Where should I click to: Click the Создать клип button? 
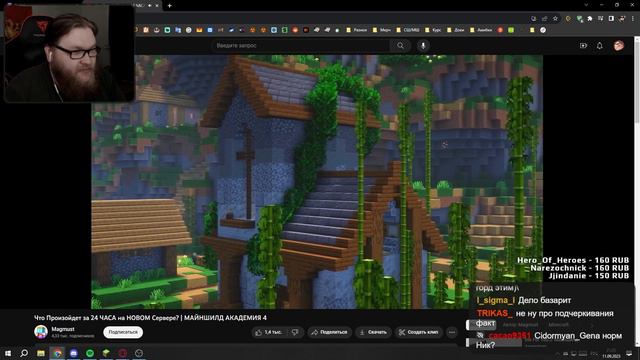(x=418, y=332)
